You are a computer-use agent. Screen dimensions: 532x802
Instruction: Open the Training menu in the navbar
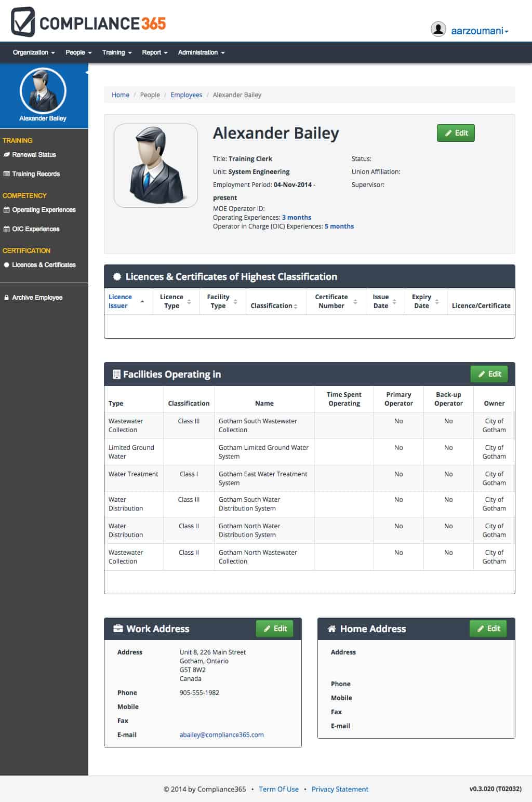(117, 52)
